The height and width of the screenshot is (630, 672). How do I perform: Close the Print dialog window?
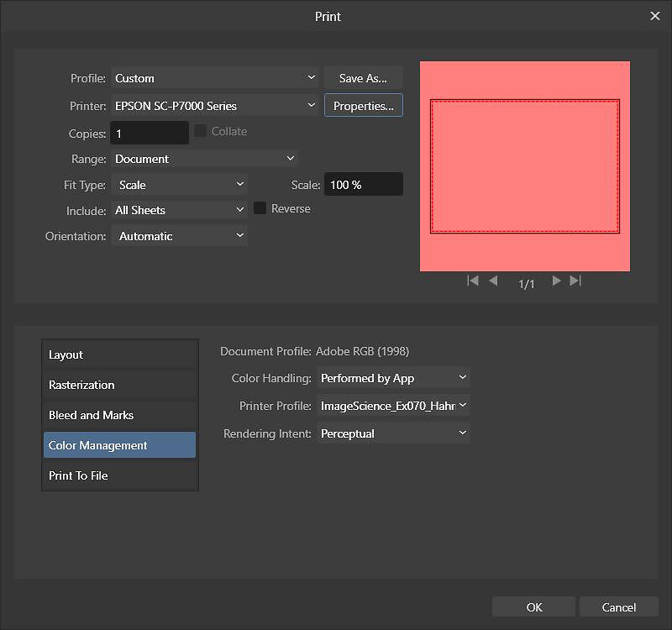pos(655,15)
